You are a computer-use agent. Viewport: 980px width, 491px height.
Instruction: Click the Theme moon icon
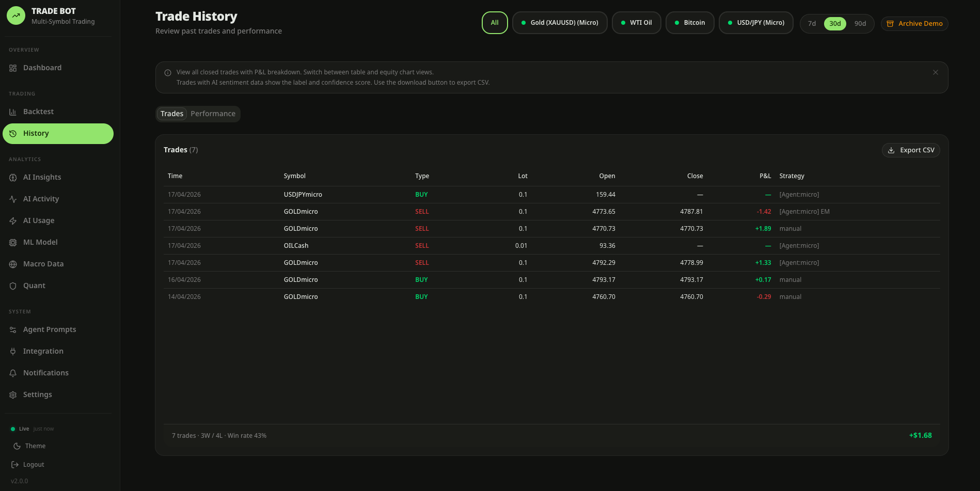pyautogui.click(x=17, y=446)
